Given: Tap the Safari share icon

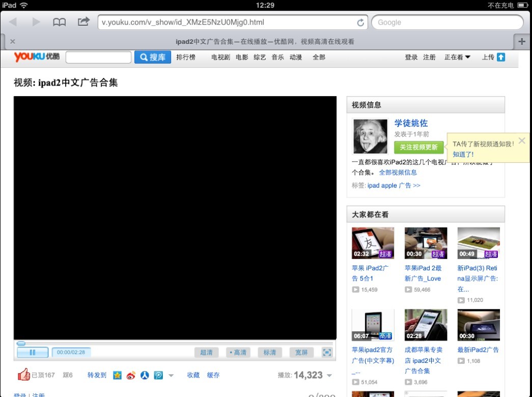Looking at the screenshot, I should pos(83,22).
